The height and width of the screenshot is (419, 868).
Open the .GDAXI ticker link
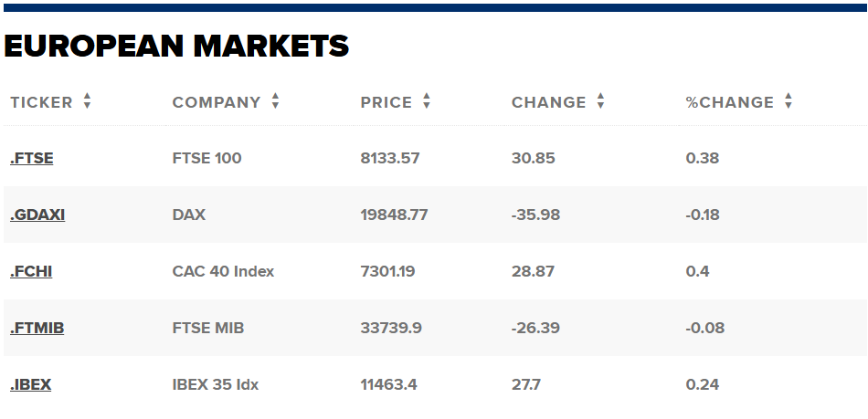pyautogui.click(x=37, y=215)
